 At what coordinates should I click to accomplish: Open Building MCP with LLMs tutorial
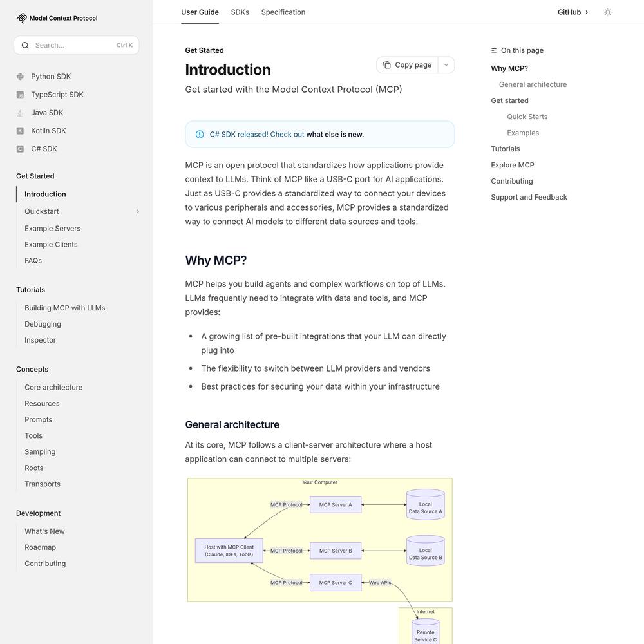pyautogui.click(x=65, y=308)
